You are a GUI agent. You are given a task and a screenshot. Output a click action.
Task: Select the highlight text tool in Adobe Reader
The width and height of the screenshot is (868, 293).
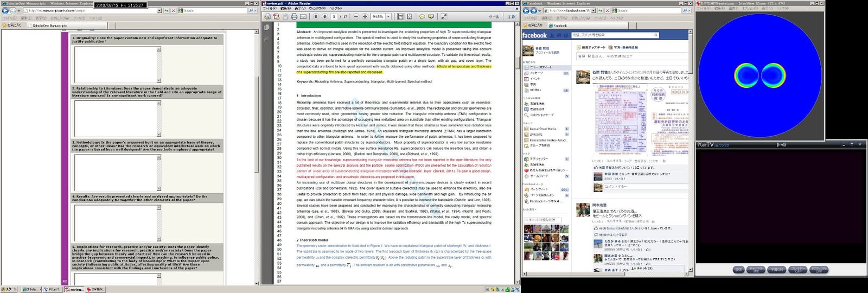(431, 17)
